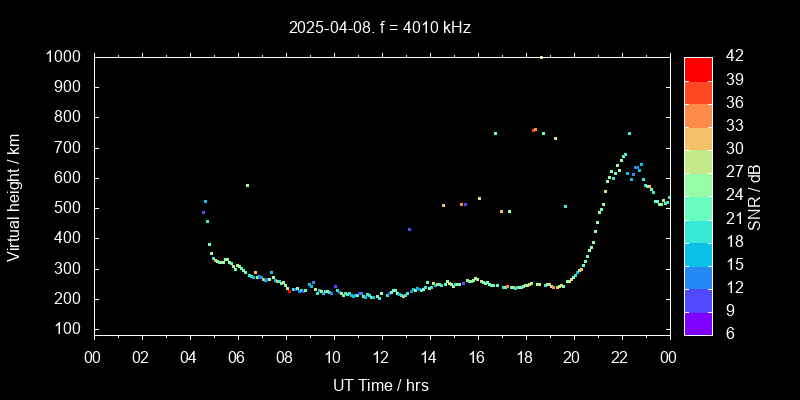Click the trace peak near 22 hrs
The height and width of the screenshot is (400, 800).
click(x=625, y=155)
